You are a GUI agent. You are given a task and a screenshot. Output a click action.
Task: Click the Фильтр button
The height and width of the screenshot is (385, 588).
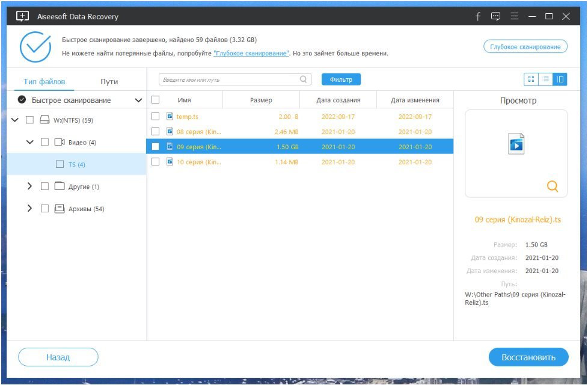click(x=341, y=79)
